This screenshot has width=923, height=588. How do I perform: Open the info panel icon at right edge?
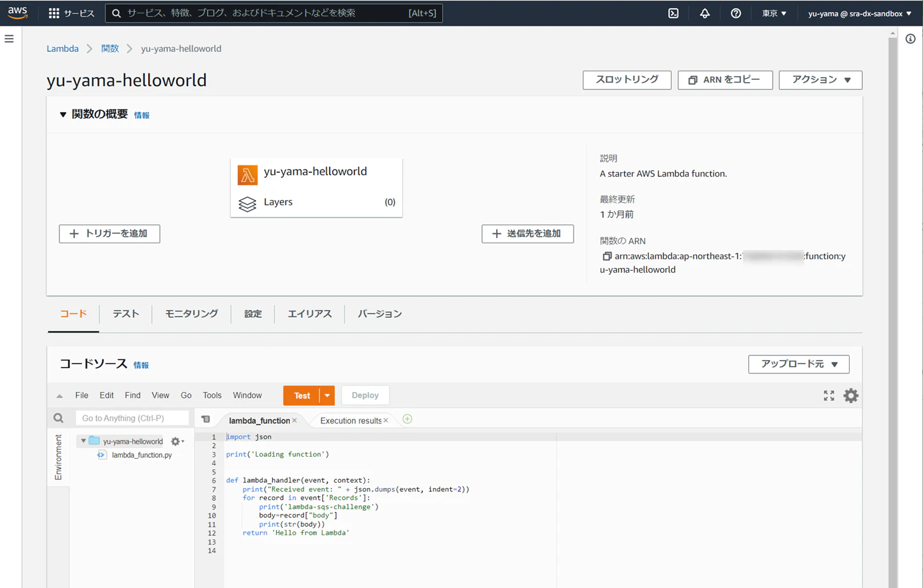[910, 39]
